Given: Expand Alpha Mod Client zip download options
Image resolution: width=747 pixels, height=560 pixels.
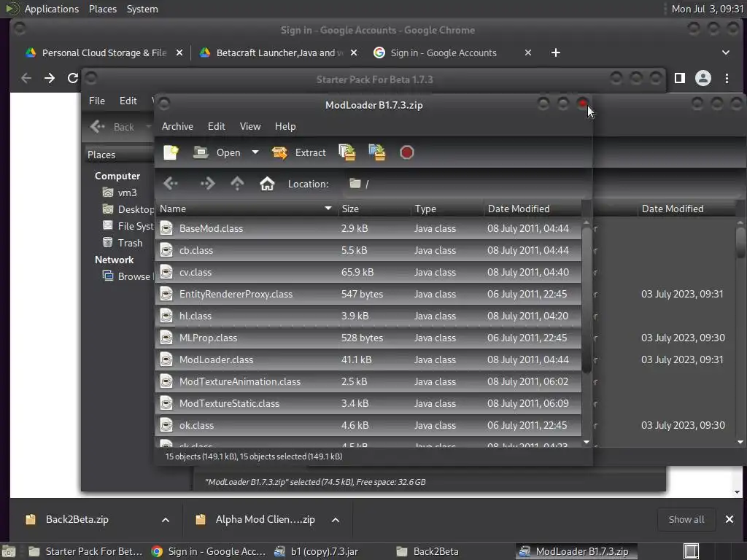Looking at the screenshot, I should 336,520.
